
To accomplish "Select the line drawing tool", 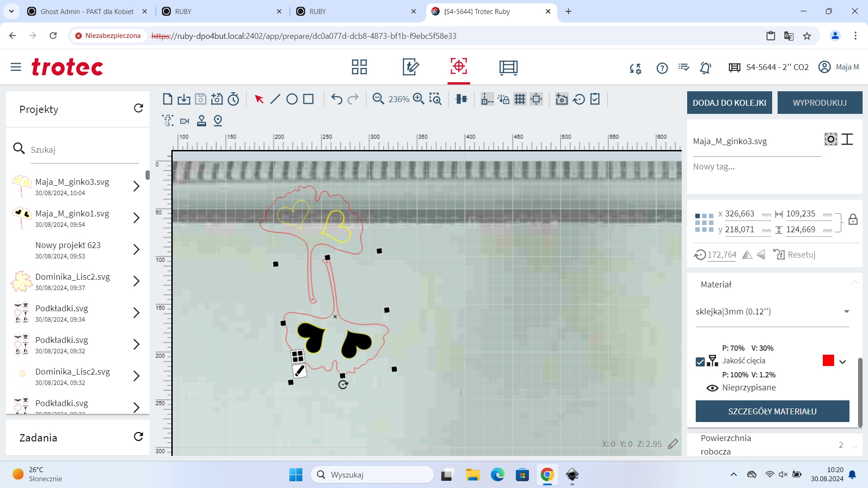I will tap(275, 99).
